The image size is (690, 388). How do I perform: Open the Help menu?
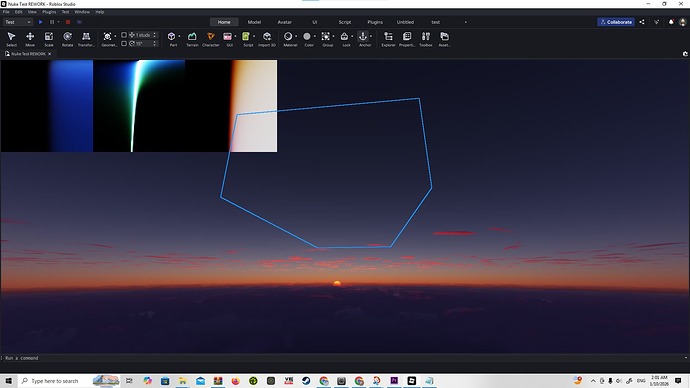click(x=100, y=12)
